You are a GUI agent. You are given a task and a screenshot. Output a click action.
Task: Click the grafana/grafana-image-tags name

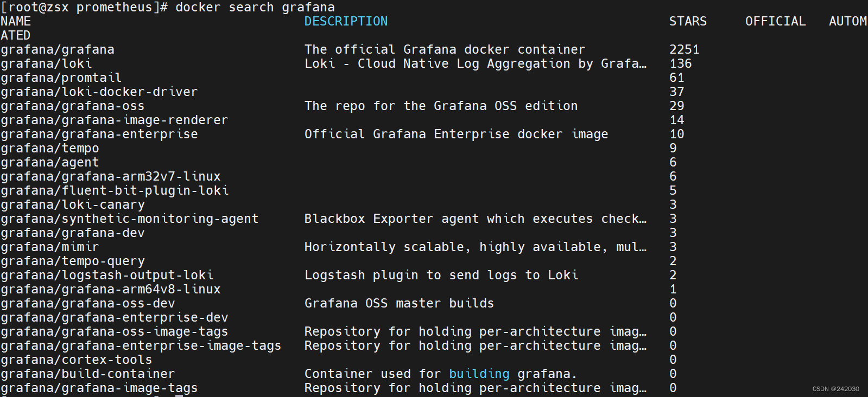[99, 388]
